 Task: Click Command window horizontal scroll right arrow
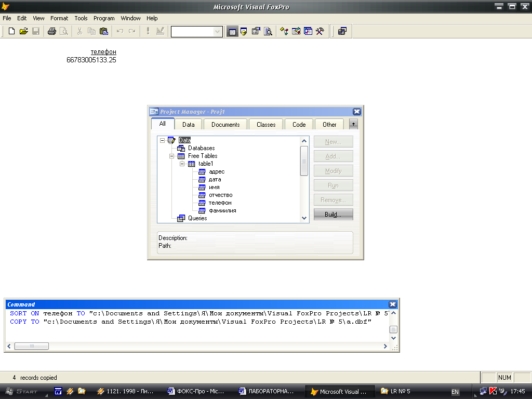coord(385,346)
